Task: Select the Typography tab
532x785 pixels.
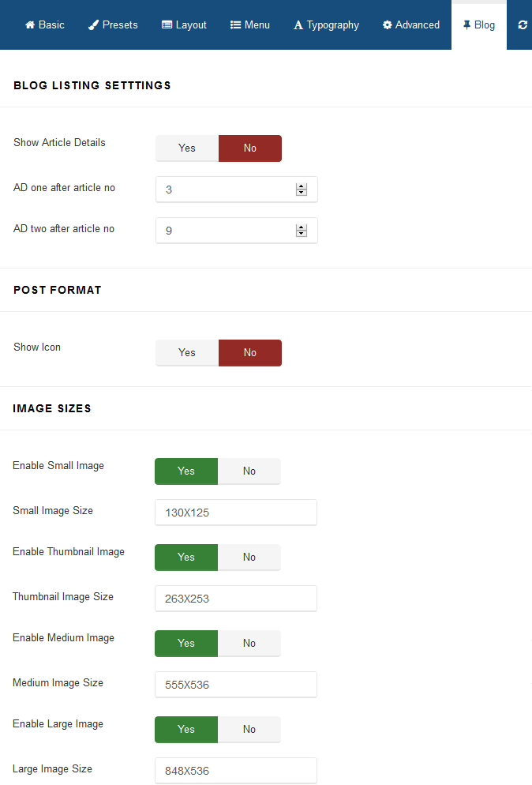Action: (326, 25)
